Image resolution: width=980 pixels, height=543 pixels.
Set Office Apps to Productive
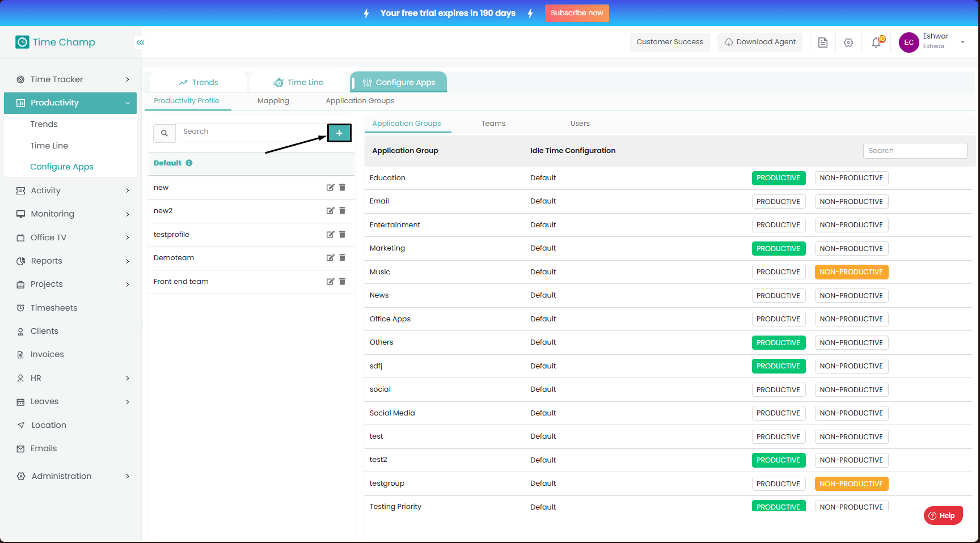click(x=779, y=319)
